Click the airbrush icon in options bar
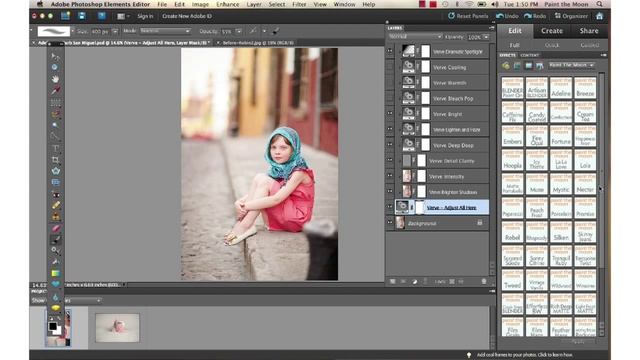The image size is (640, 360). (276, 31)
